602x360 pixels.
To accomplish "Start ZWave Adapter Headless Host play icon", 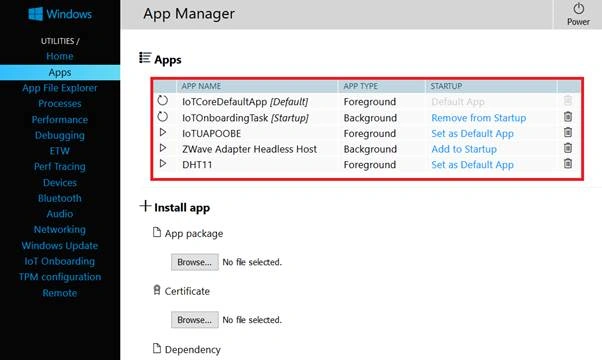I will click(x=163, y=148).
